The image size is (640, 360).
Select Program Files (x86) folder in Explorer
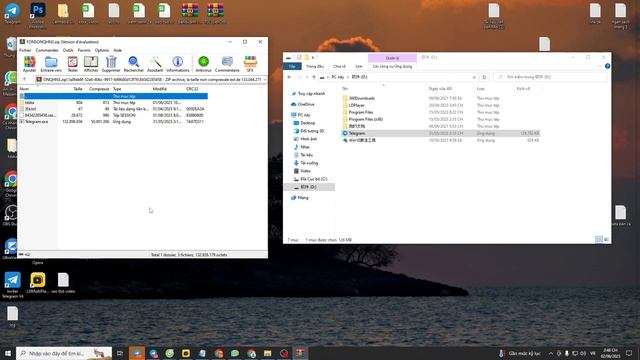click(x=365, y=119)
